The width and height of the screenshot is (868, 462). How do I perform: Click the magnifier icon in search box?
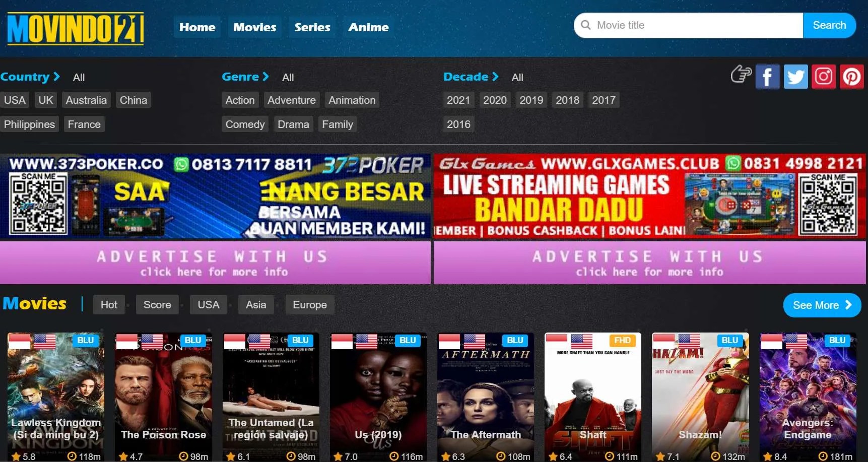click(585, 25)
